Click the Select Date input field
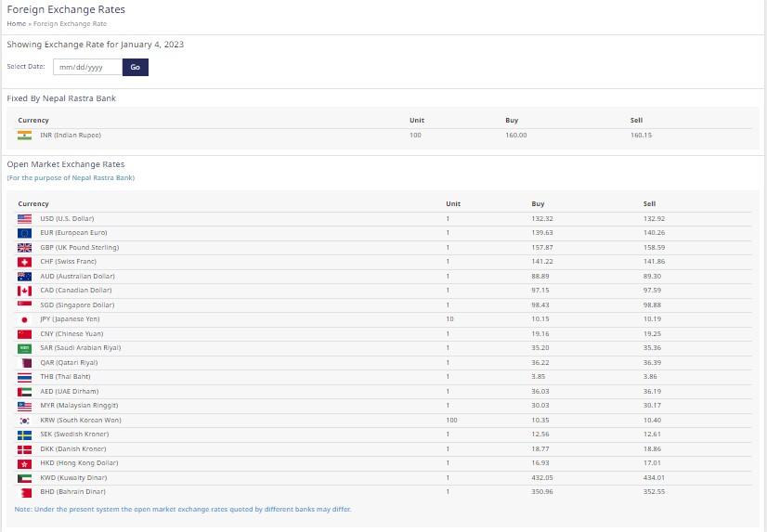The height and width of the screenshot is (532, 767). click(86, 67)
